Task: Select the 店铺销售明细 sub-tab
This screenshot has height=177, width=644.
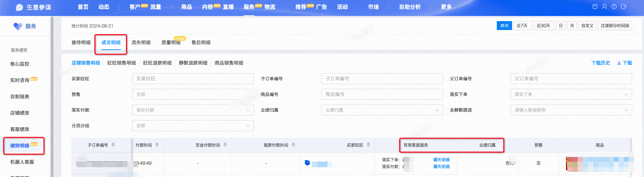Action: (86, 63)
